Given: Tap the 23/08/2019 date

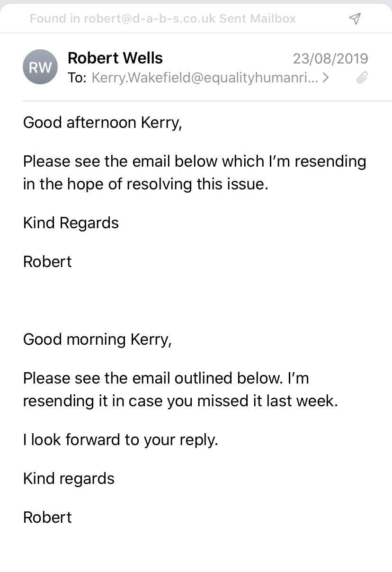Looking at the screenshot, I should [x=330, y=59].
